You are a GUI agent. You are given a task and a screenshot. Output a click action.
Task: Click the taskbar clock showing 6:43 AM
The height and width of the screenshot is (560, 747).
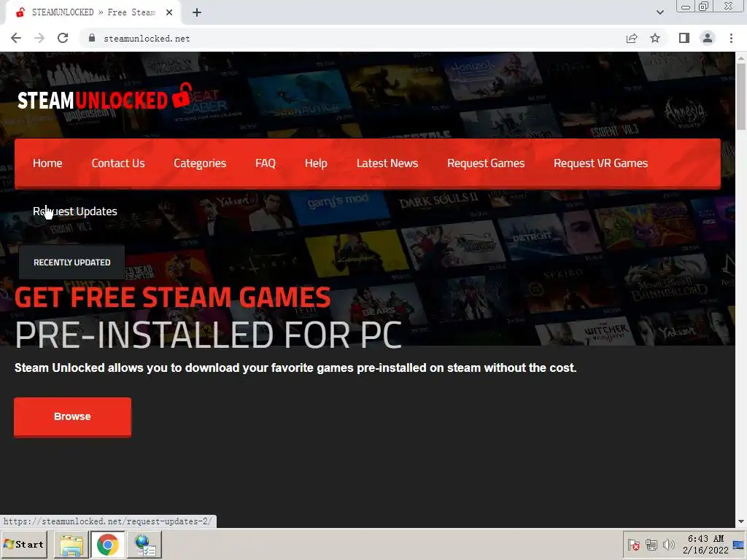click(x=705, y=544)
